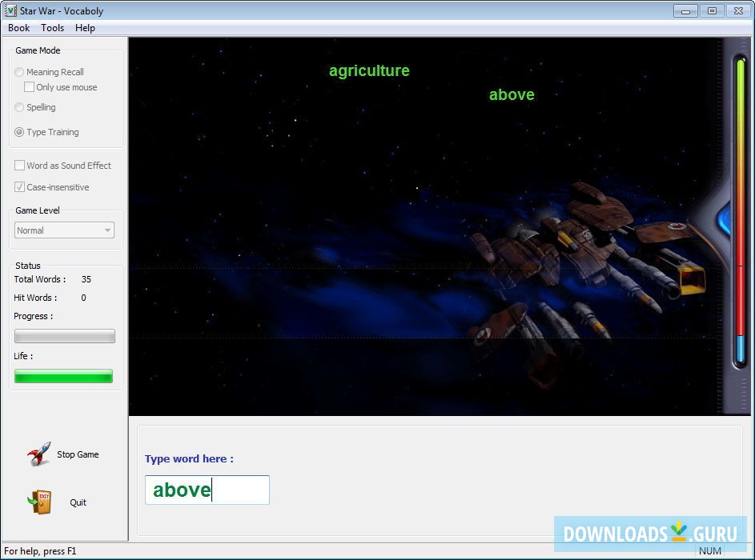
Task: Click the 'Type word here' input box
Action: click(x=207, y=490)
